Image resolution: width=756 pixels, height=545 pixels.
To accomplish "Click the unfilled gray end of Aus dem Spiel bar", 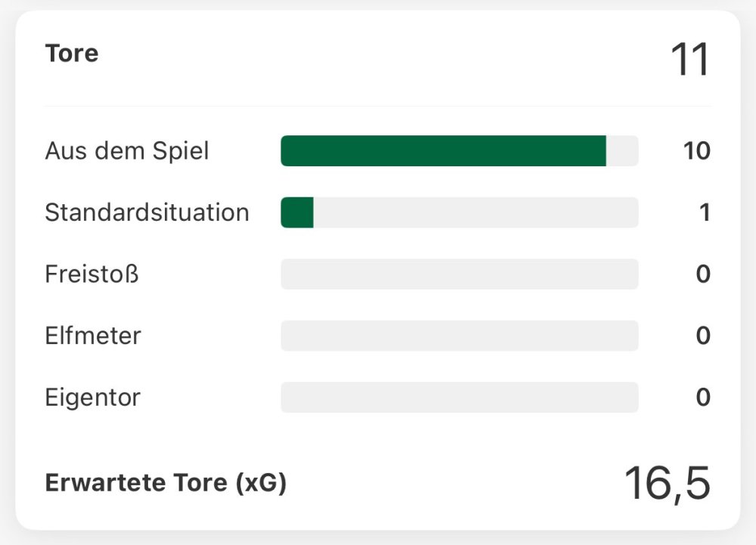I will (x=622, y=151).
